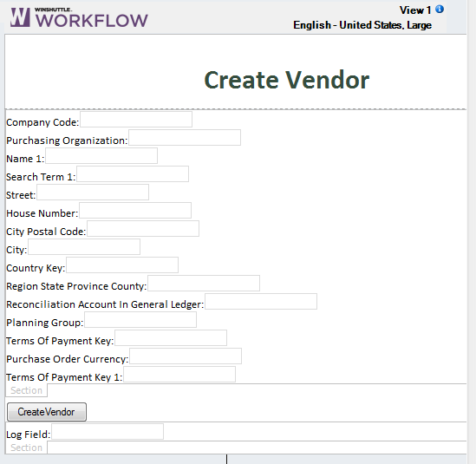This screenshot has height=464, width=476.
Task: Select the Name 1 text field
Action: [x=101, y=156]
